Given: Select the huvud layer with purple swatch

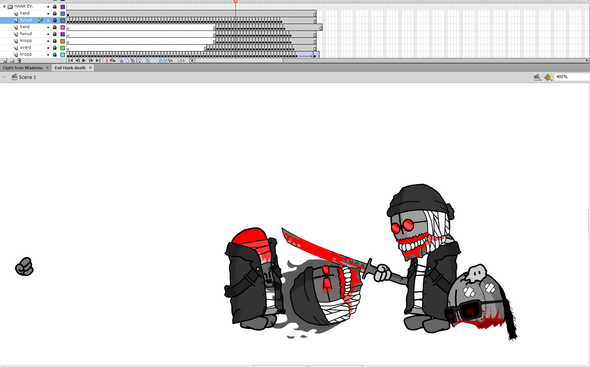Looking at the screenshot, I should coord(26,34).
